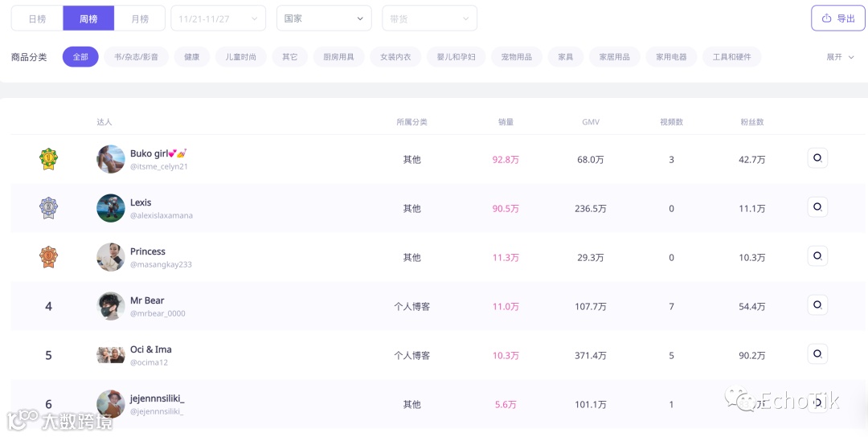The height and width of the screenshot is (437, 868).
Task: Select the 健康 category filter
Action: point(191,57)
